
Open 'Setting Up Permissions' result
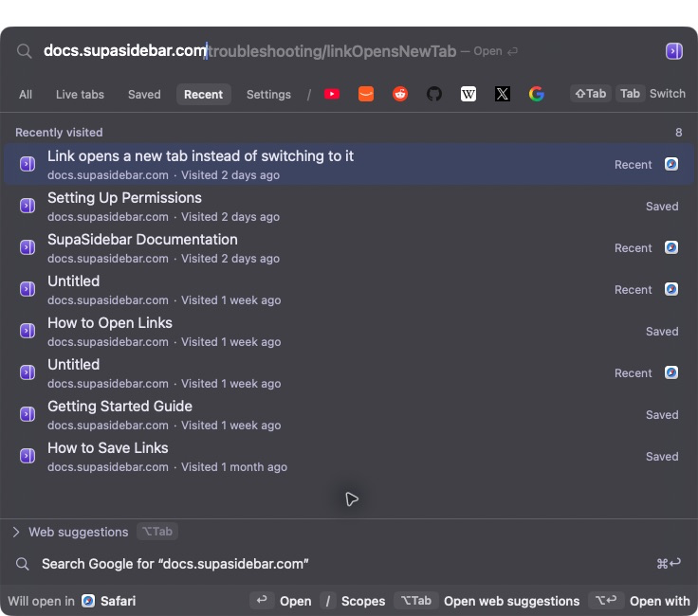coord(349,206)
